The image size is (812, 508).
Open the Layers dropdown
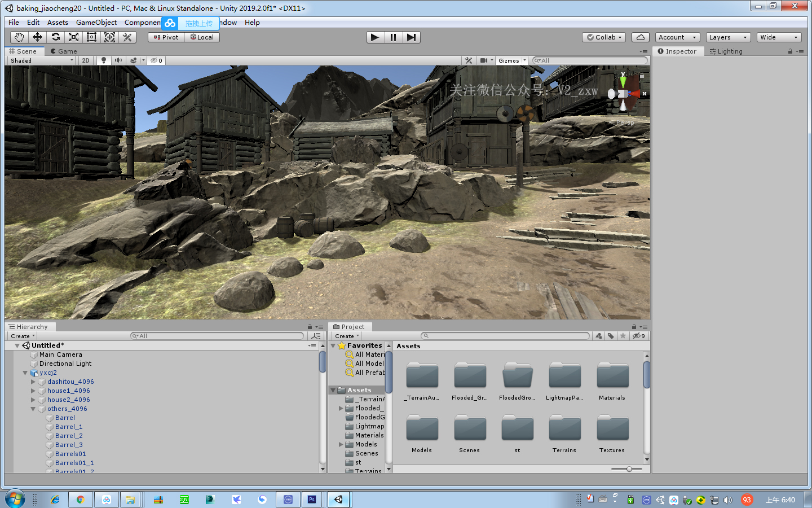tap(728, 37)
